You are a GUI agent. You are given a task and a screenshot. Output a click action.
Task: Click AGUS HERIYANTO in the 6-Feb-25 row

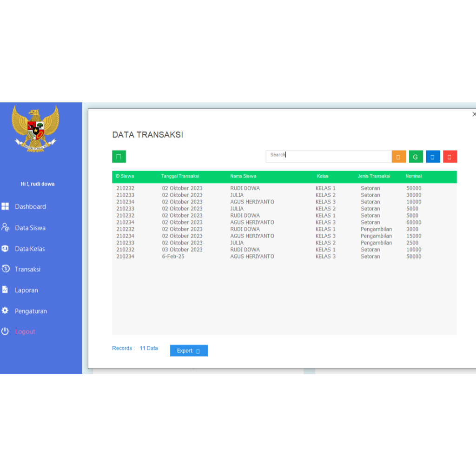click(252, 257)
